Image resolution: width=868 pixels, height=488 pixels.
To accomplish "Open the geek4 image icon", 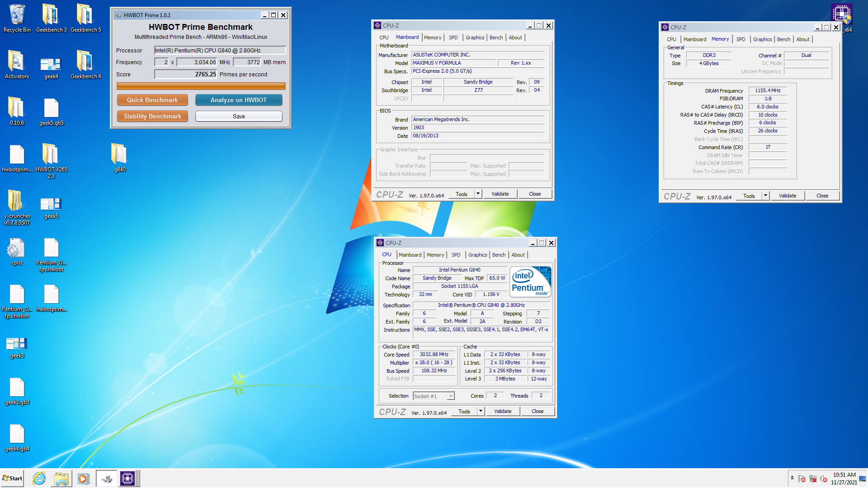I will (51, 68).
